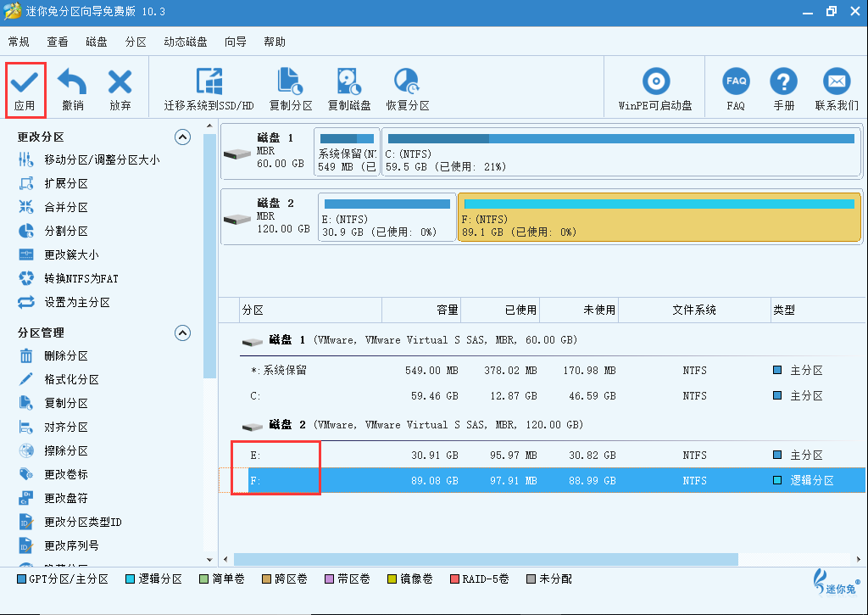Viewport: 868px width, 615px height.
Task: Select the F: (NTFS) 89.1 GB block
Action: tap(659, 217)
